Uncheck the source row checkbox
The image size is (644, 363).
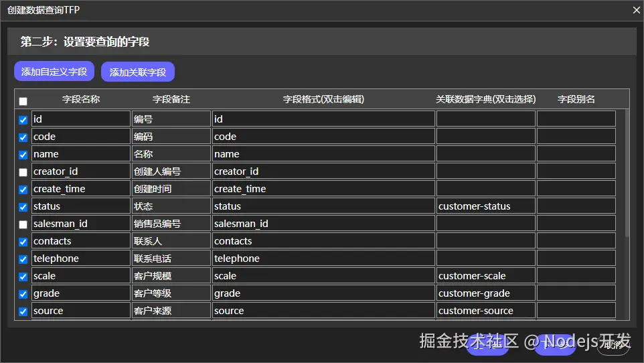click(23, 311)
